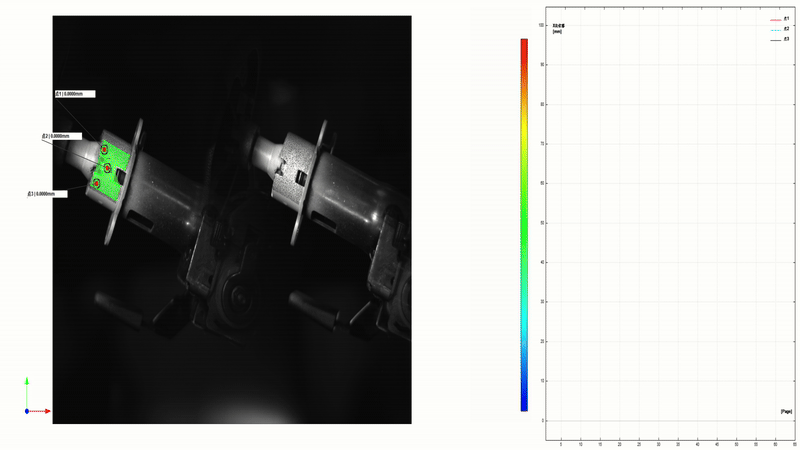
Task: Click the black point 3 legend entry
Action: (x=779, y=38)
